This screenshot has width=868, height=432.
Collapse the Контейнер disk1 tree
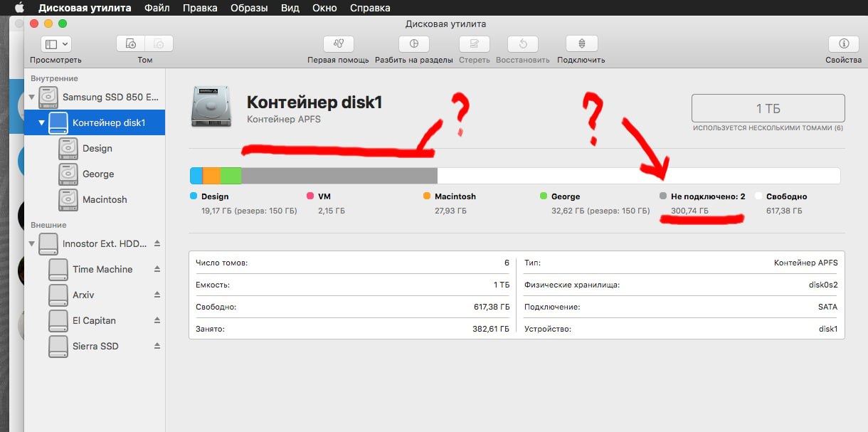[x=41, y=122]
